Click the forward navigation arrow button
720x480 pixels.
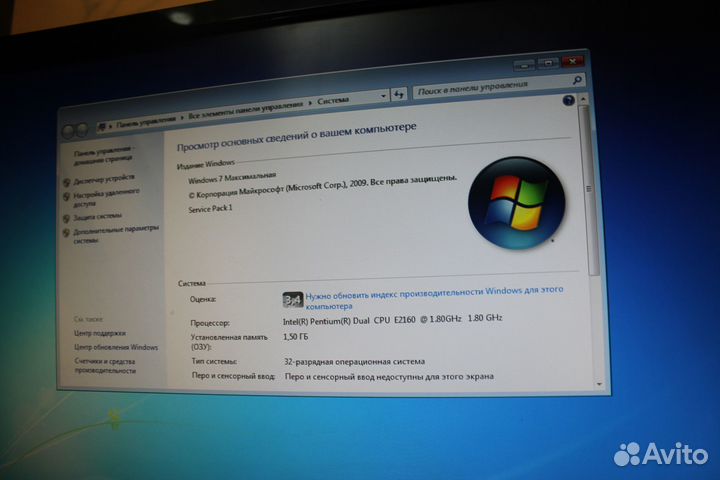[x=82, y=130]
